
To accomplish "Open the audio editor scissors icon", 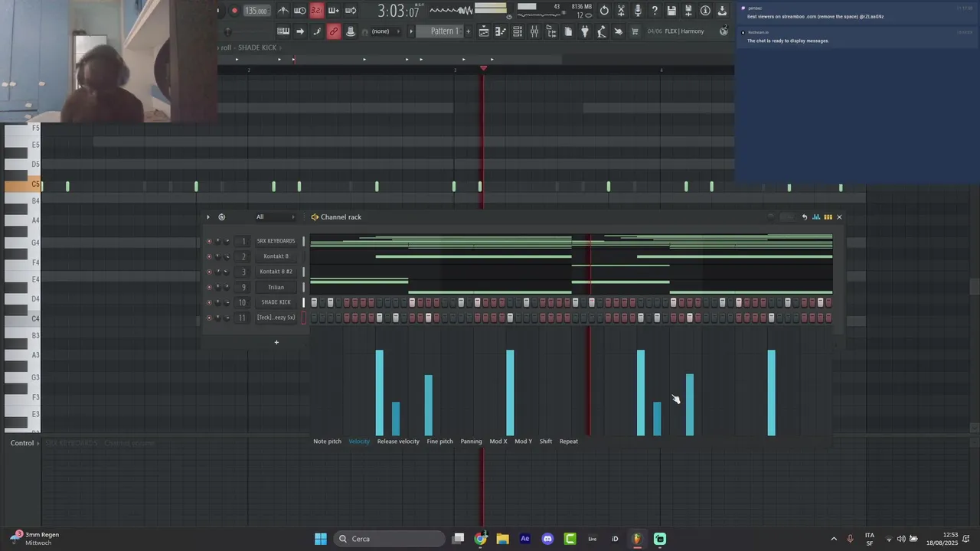I will click(621, 11).
